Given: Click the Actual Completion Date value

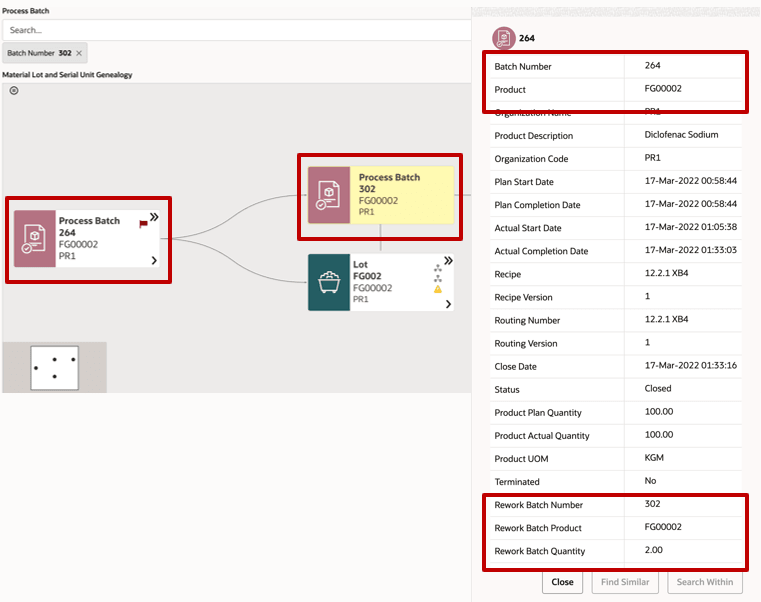Looking at the screenshot, I should [691, 250].
